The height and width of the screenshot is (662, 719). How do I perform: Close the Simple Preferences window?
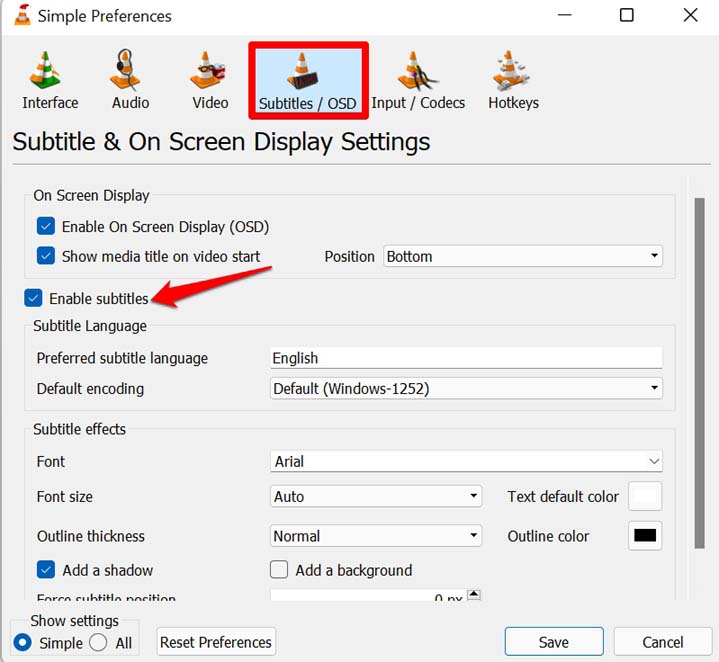[690, 15]
